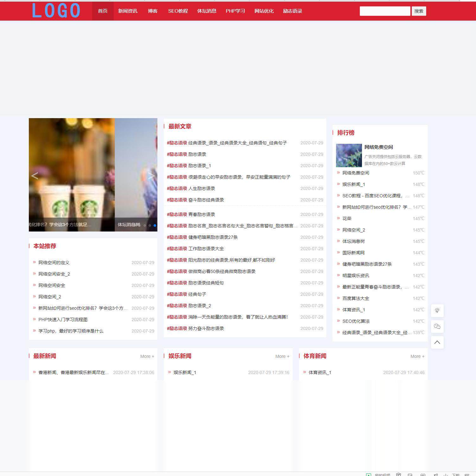
Task: Open the 励志语录经典短句 article
Action: pos(206,283)
